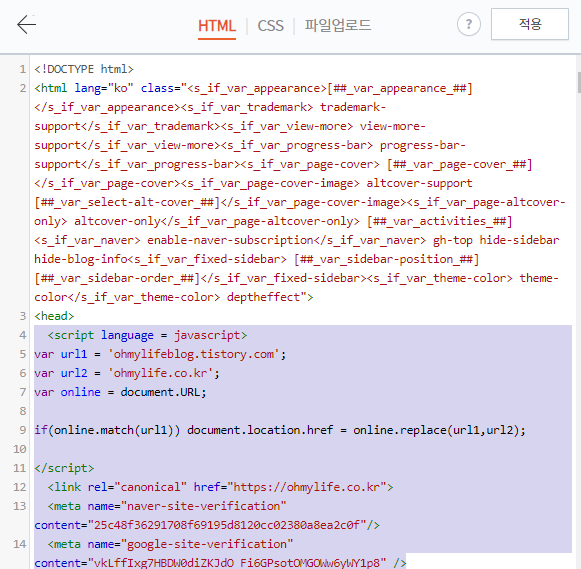The image size is (581, 569).
Task: Open the 파일업로드 tab
Action: click(338, 26)
